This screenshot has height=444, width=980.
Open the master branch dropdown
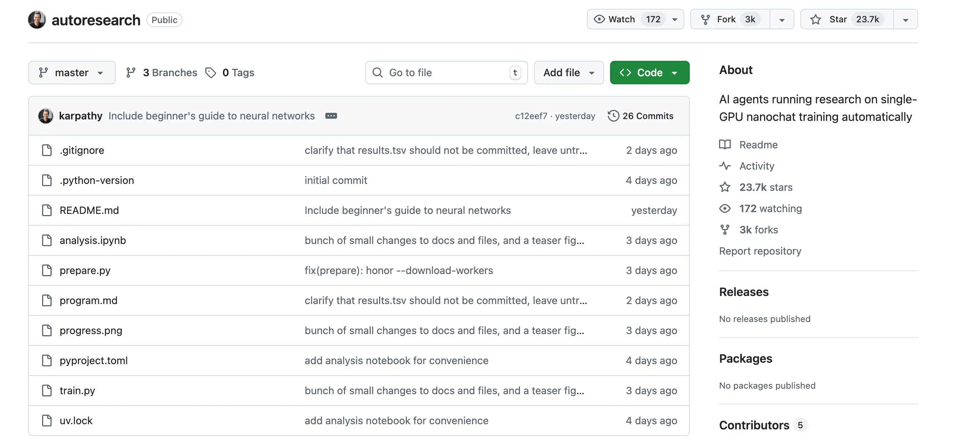click(x=72, y=72)
